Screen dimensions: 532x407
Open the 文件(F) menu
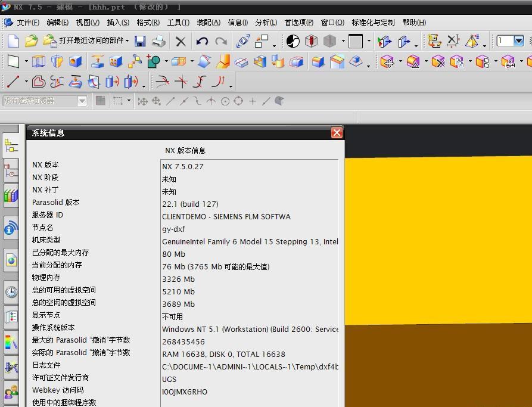pyautogui.click(x=28, y=23)
